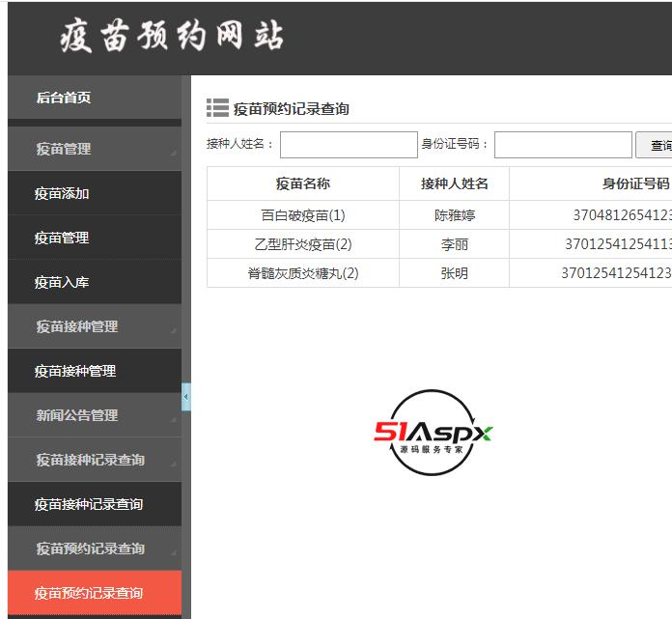Click the list icon beside page title
The width and height of the screenshot is (672, 619).
coord(217,107)
